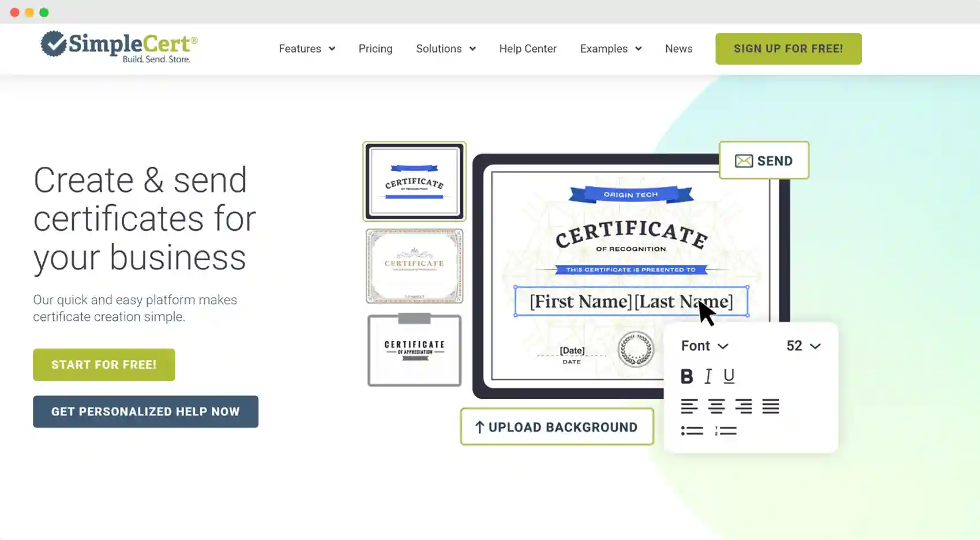Open the Help Center link
The height and width of the screenshot is (540, 980).
point(528,49)
